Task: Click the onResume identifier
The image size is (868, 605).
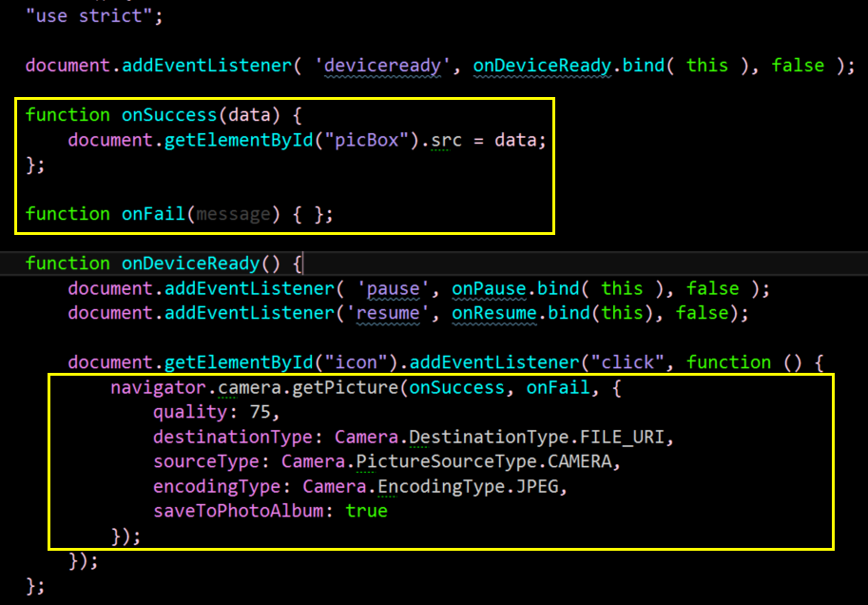Action: (495, 313)
